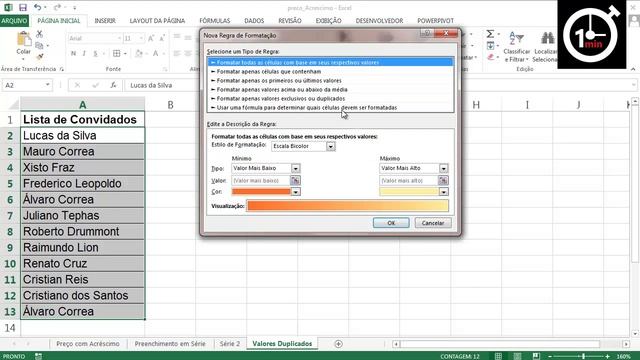Image resolution: width=640 pixels, height=360 pixels.
Task: Open Área de Transferência dialog launcher
Action: 62,69
